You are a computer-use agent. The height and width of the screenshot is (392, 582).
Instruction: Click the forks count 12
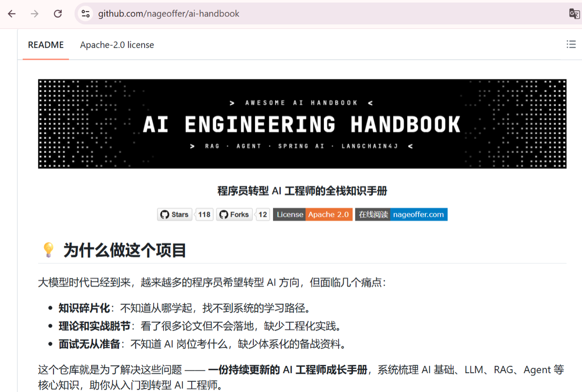pos(262,214)
